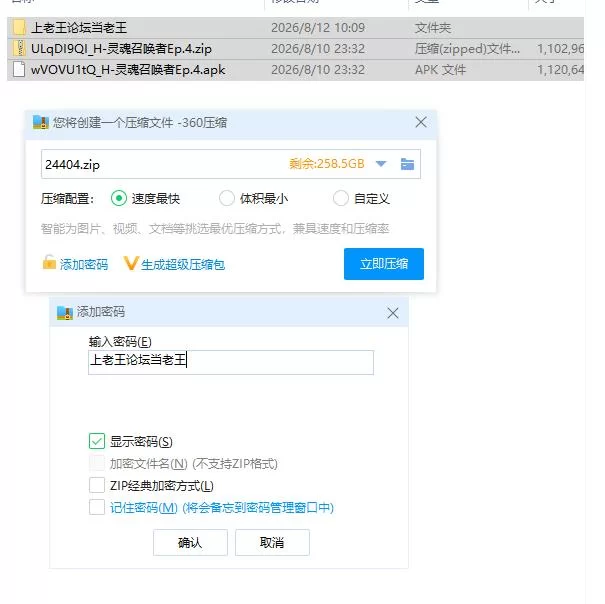
Task: Cancel the password dialog with 取消
Action: 272,542
